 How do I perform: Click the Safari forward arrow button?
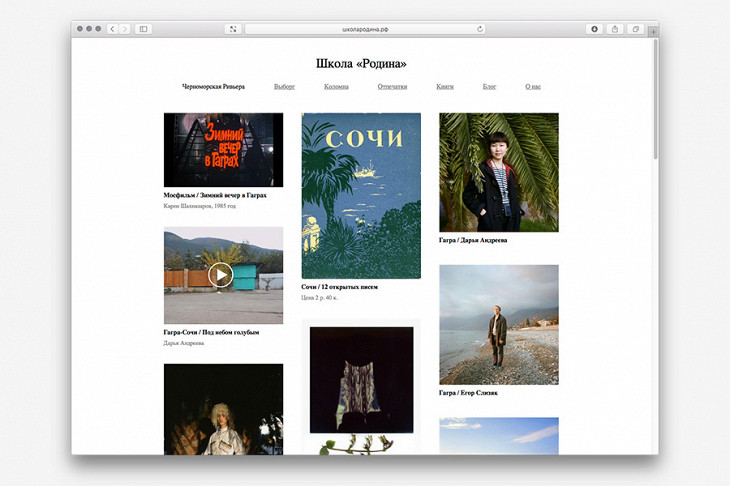(124, 29)
